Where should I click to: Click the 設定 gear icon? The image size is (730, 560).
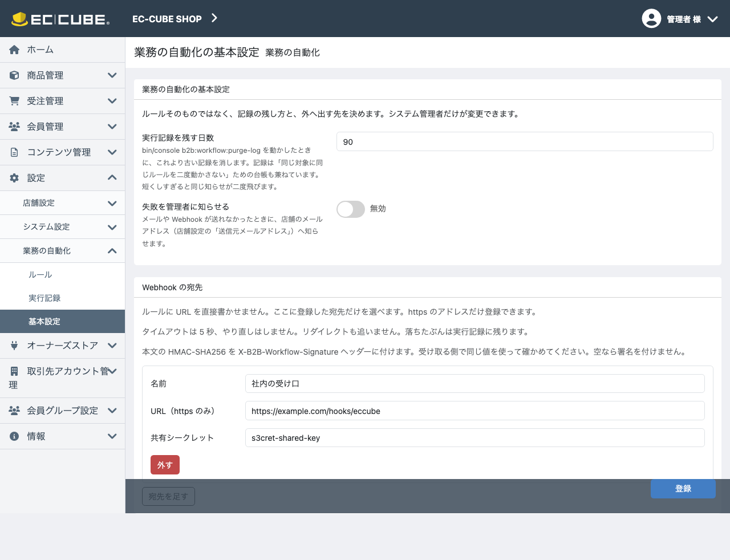point(14,178)
